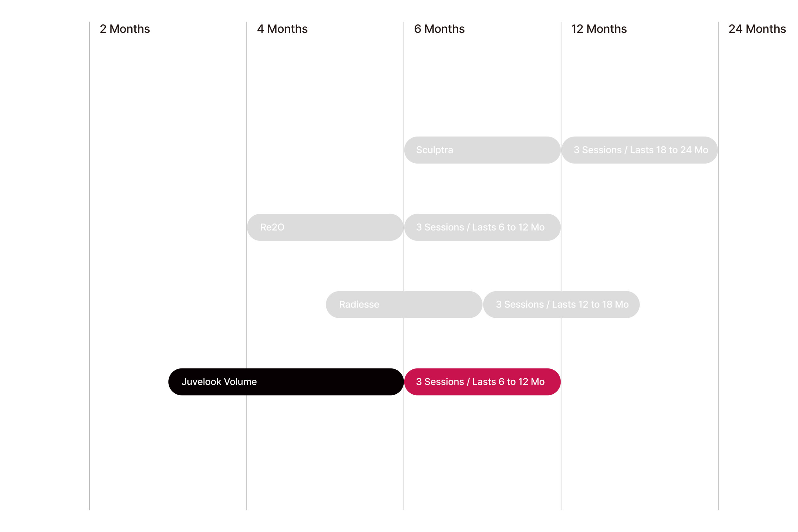Click the 6 Months column header
Viewport: 798px width, 532px height.
pos(439,29)
